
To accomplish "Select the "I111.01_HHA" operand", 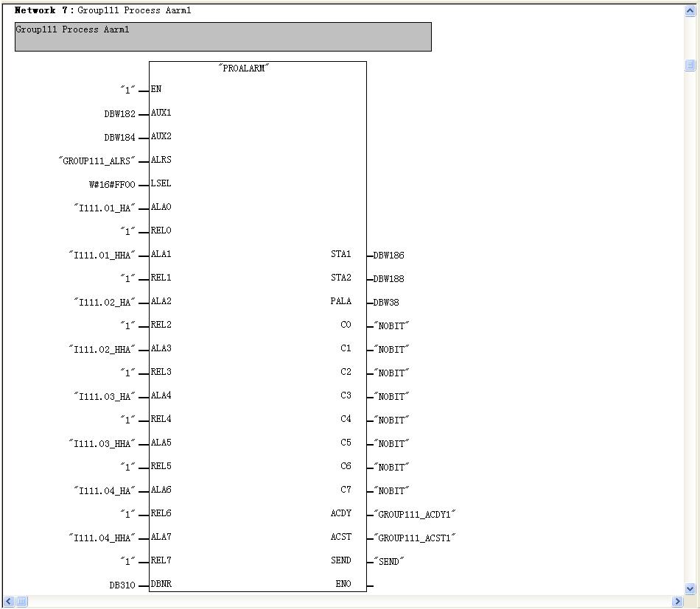I will click(102, 256).
